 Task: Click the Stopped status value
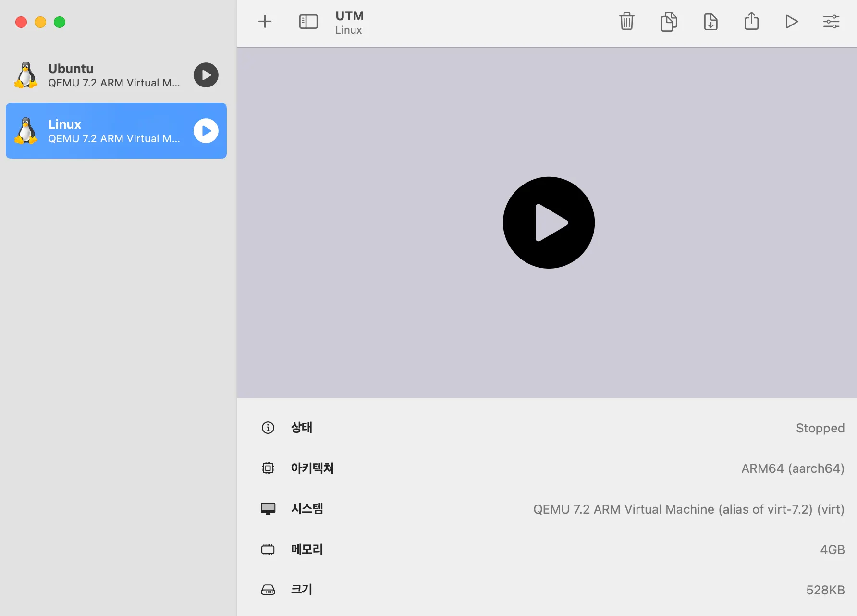tap(820, 428)
